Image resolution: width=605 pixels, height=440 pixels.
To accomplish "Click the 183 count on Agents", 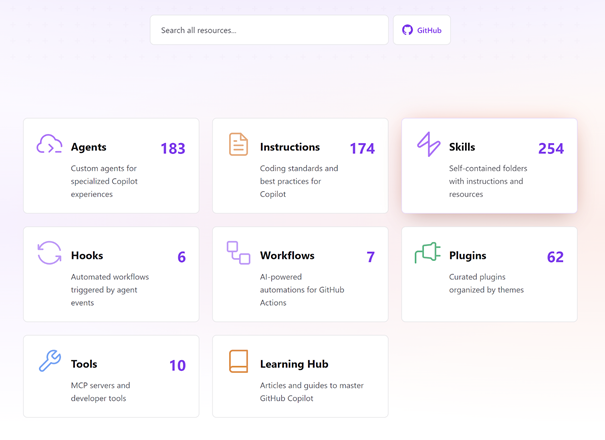I will 172,149.
